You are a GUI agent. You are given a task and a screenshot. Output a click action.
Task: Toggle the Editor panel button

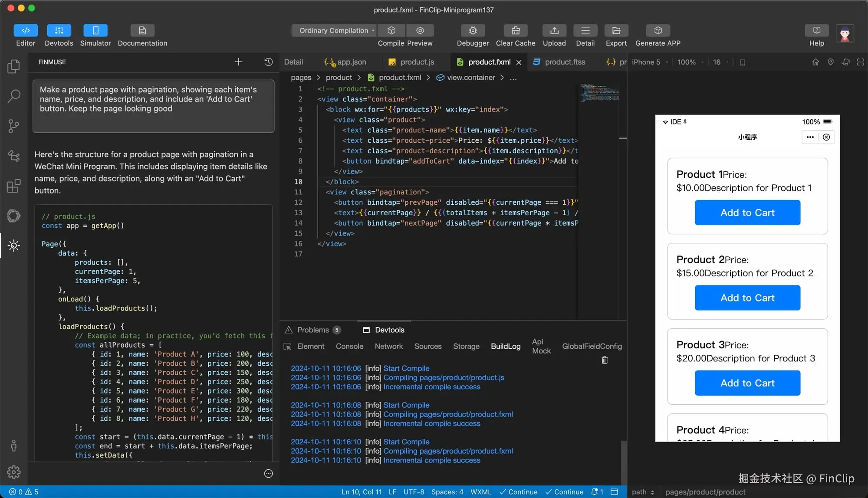coord(26,31)
